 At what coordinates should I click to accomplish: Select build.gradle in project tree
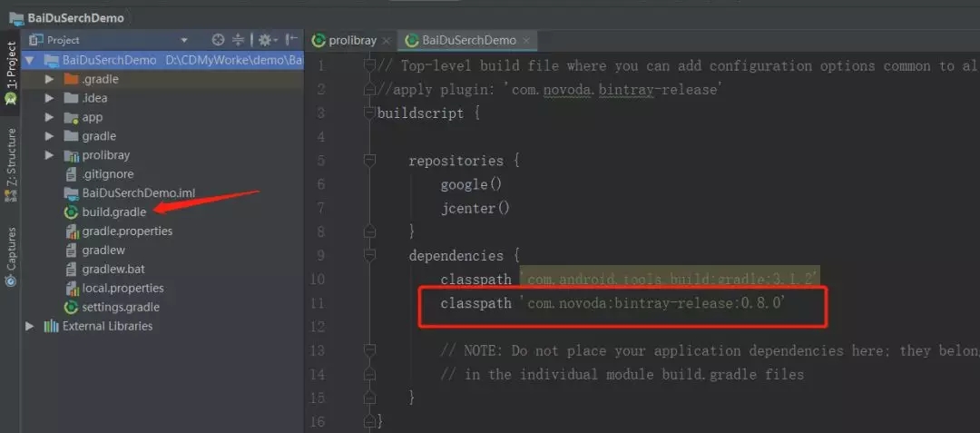pyautogui.click(x=113, y=212)
